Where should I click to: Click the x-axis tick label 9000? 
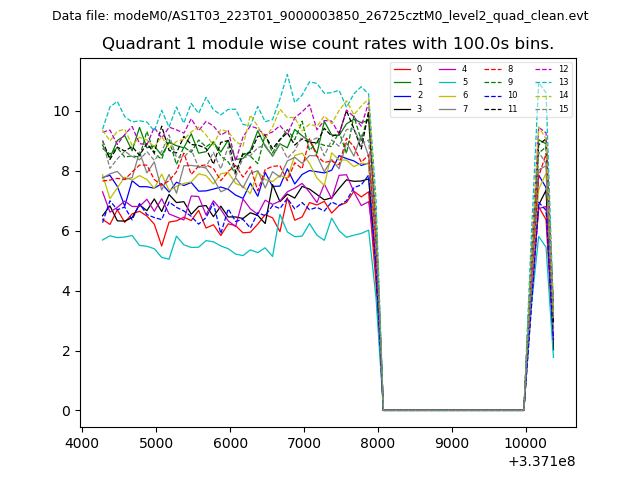[452, 443]
